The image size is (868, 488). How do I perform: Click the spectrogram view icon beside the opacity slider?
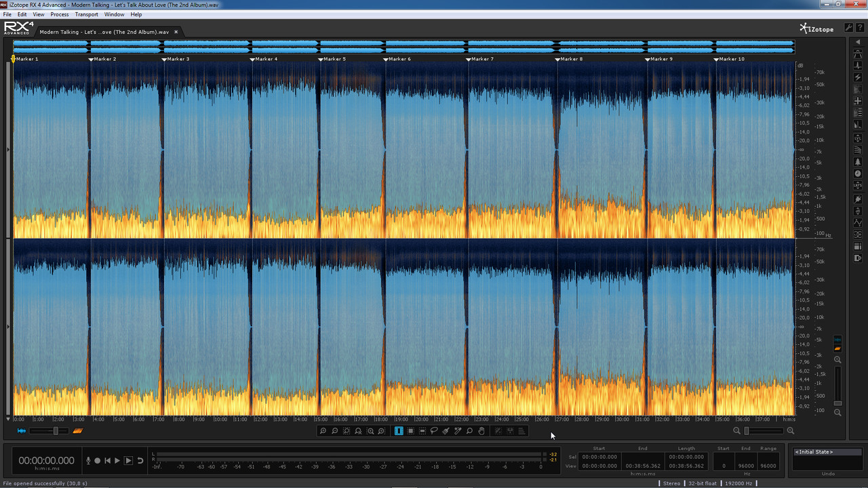(77, 431)
